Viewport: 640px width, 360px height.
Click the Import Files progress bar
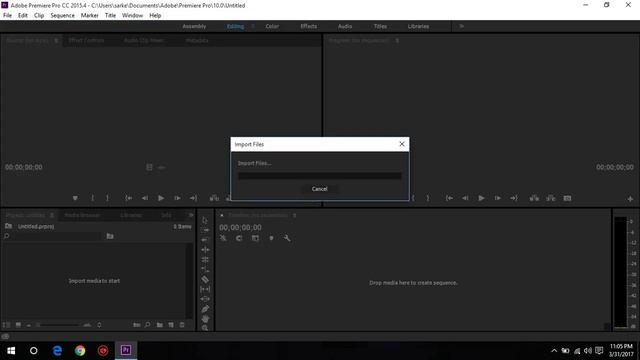pos(320,176)
